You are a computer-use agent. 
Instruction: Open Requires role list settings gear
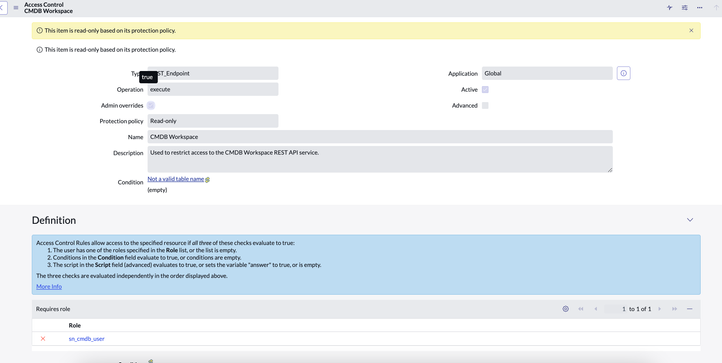[565, 309]
